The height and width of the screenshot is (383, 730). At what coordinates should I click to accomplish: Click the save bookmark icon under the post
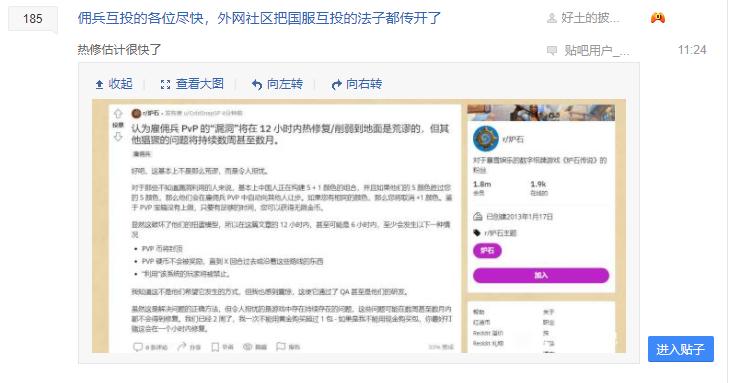tap(215, 347)
